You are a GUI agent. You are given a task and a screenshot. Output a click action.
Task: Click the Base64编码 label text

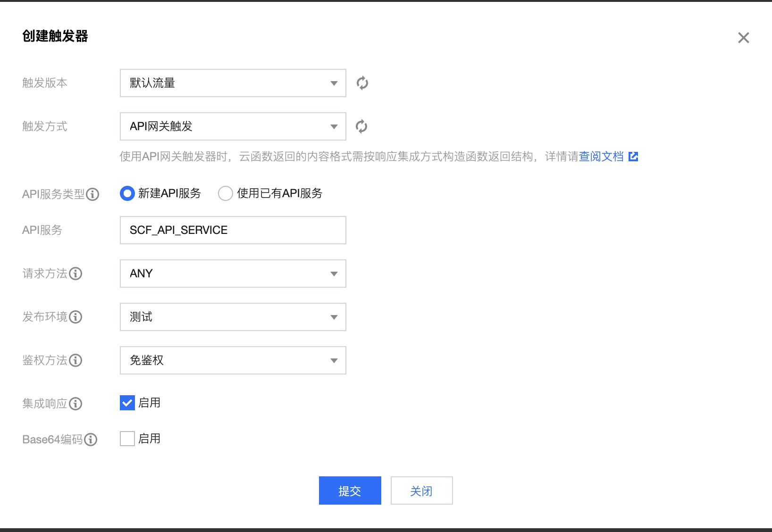52,440
